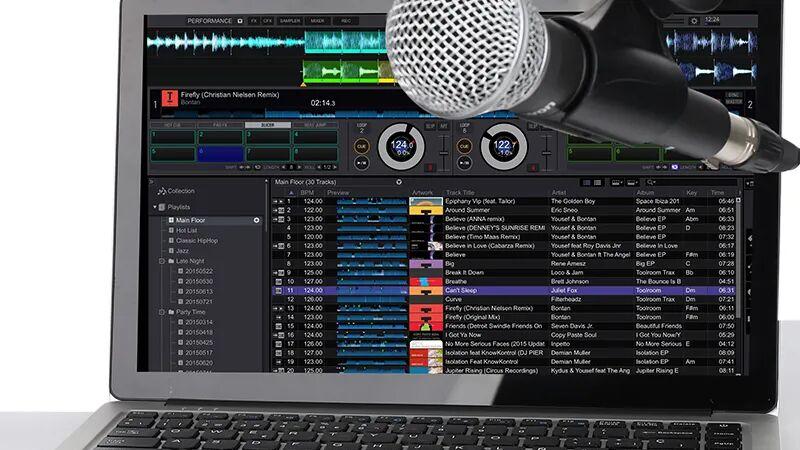
Task: Click the sort arrow in the track number column
Action: (291, 193)
